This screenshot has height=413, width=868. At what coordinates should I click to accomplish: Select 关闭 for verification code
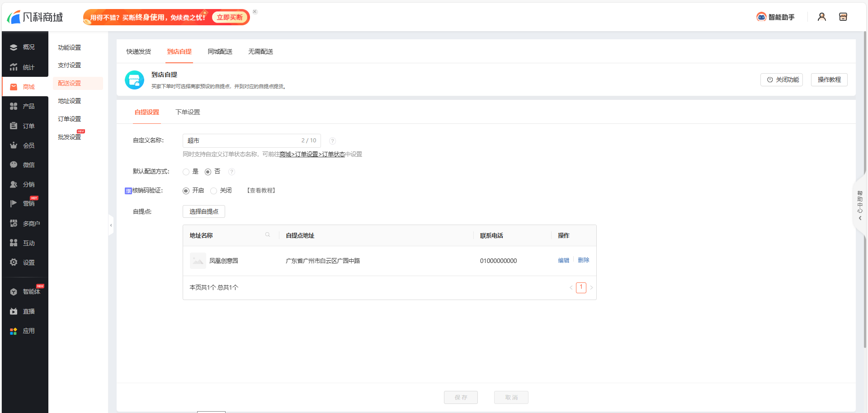214,191
